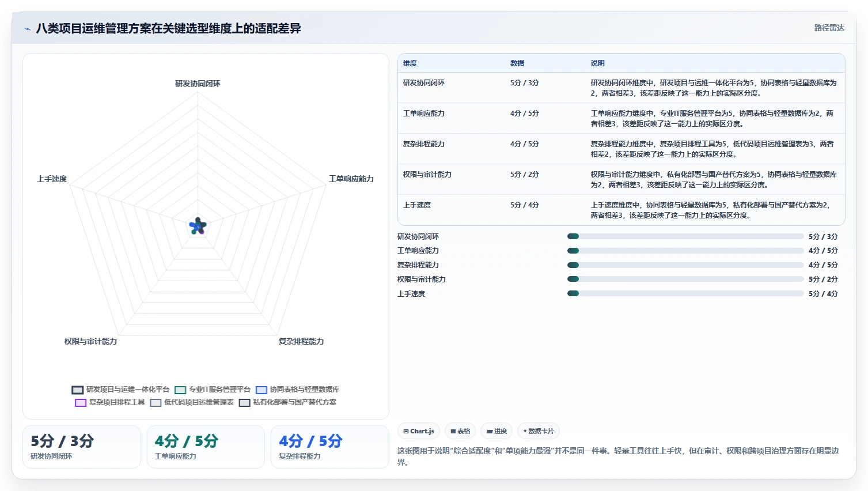The height and width of the screenshot is (491, 868).
Task: Click table description starting 权限与审计能力维度中
Action: 714,180
